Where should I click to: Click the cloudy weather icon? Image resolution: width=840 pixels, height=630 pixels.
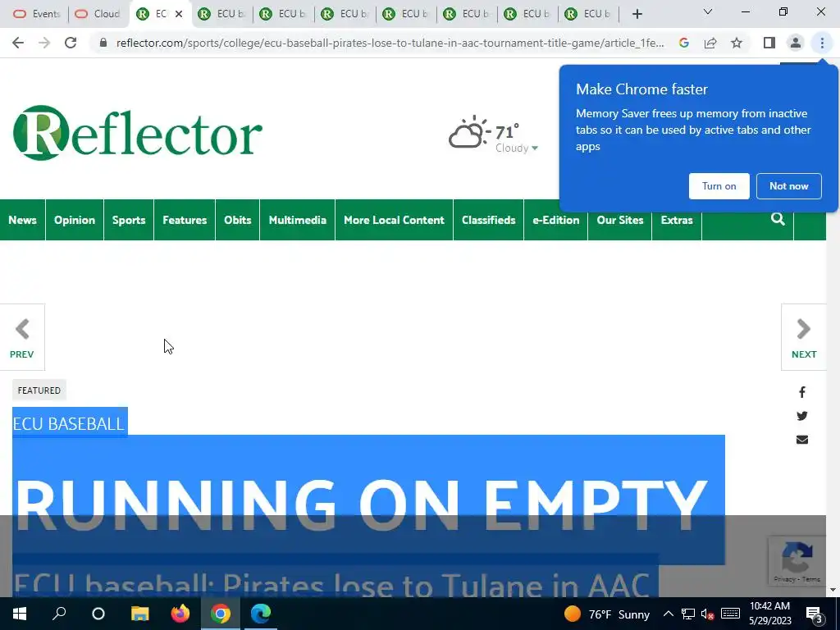coord(468,132)
